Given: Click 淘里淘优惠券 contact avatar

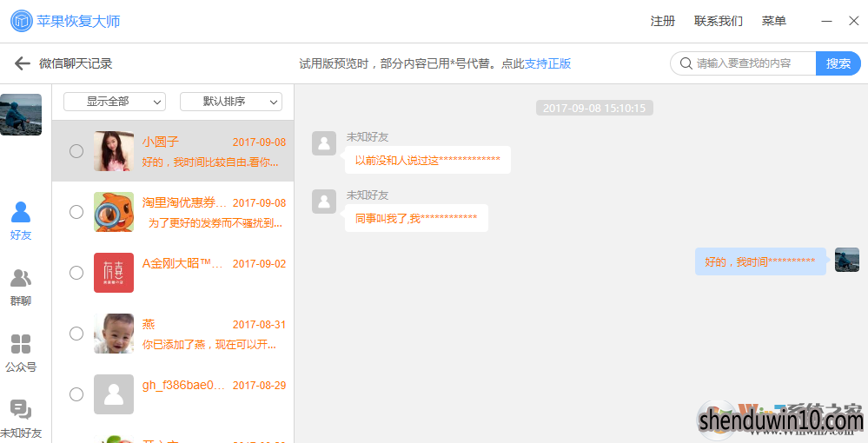Looking at the screenshot, I should tap(114, 212).
